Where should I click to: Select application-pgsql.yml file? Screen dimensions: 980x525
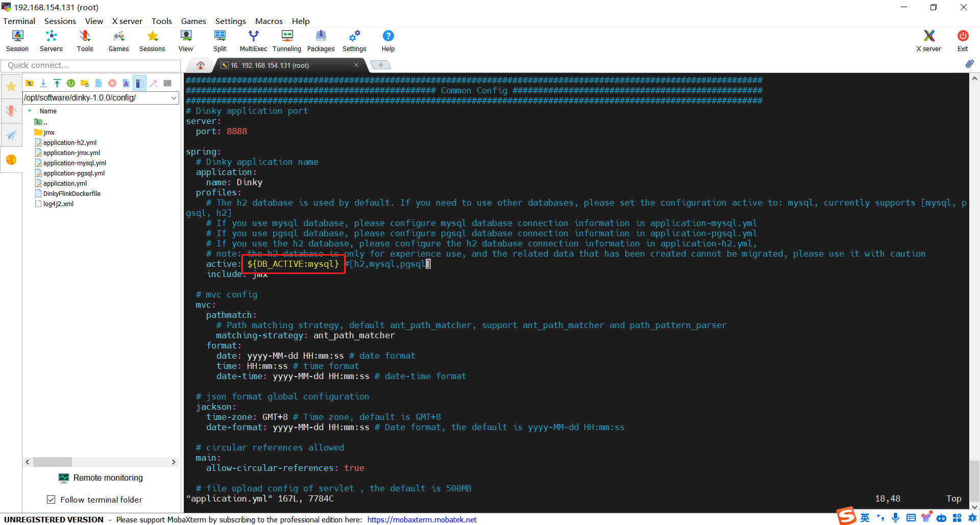click(69, 173)
